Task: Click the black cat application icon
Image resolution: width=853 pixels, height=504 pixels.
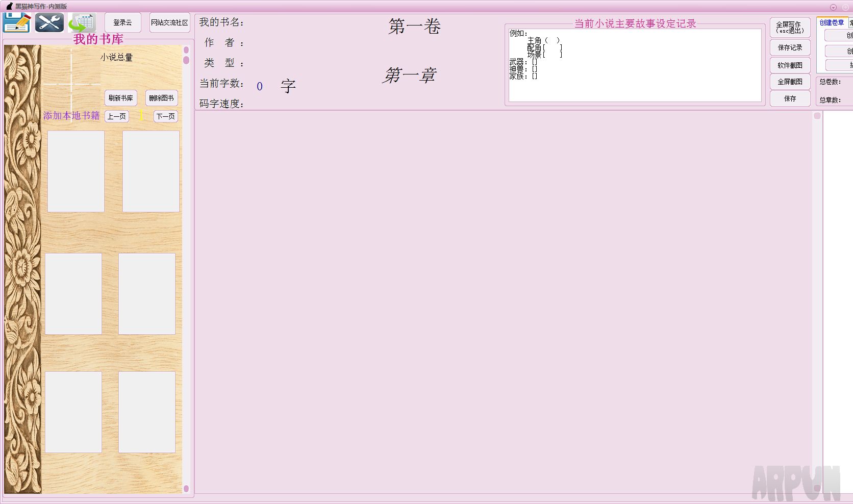Action: coord(9,6)
